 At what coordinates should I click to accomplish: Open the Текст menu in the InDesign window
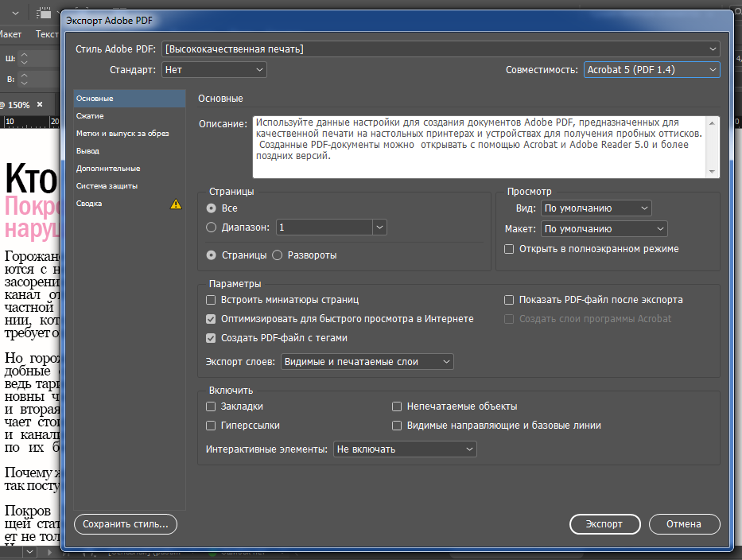pos(47,34)
